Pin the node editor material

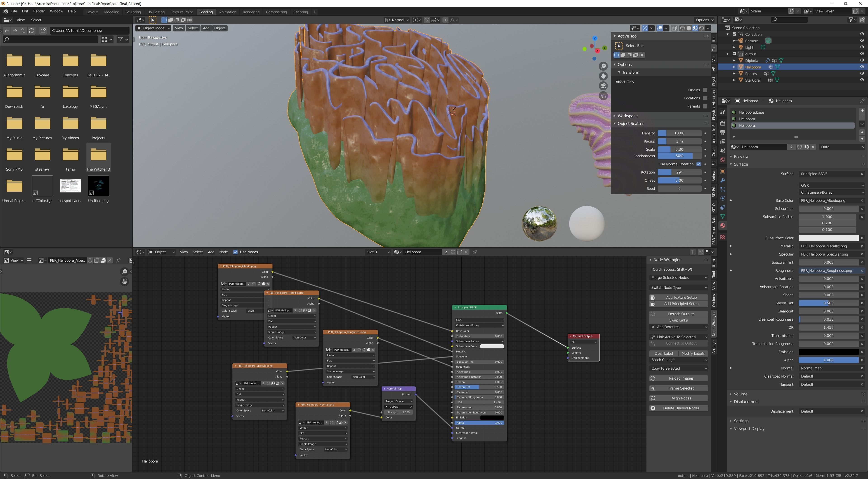474,252
